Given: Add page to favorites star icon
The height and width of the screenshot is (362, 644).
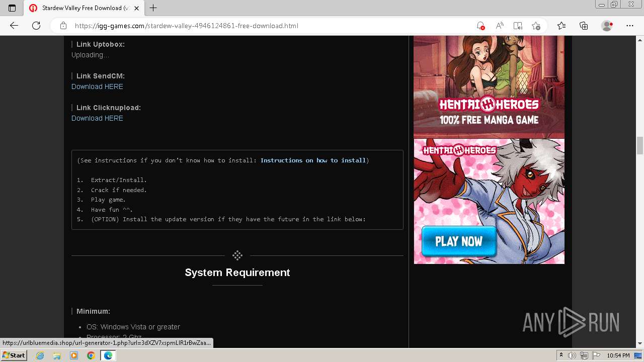Looking at the screenshot, I should click(536, 26).
